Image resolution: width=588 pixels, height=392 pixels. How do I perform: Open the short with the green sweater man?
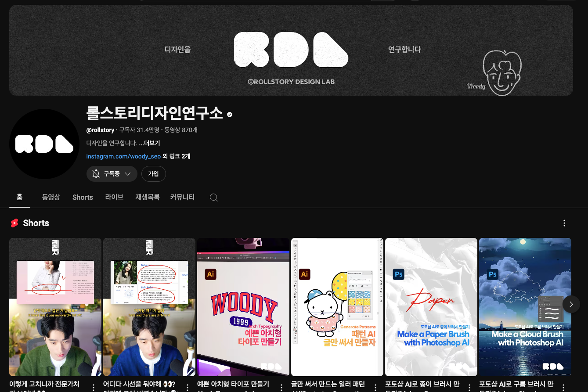click(x=55, y=307)
